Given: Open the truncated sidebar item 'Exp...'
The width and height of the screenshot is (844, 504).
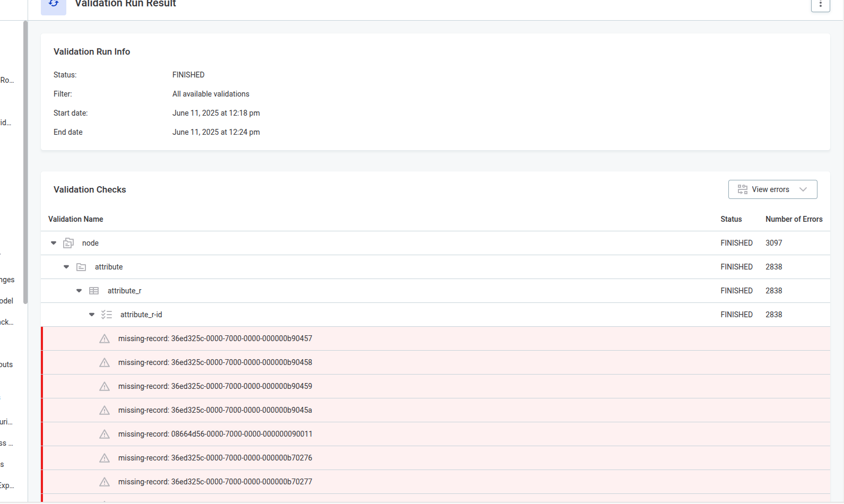Looking at the screenshot, I should pyautogui.click(x=7, y=485).
